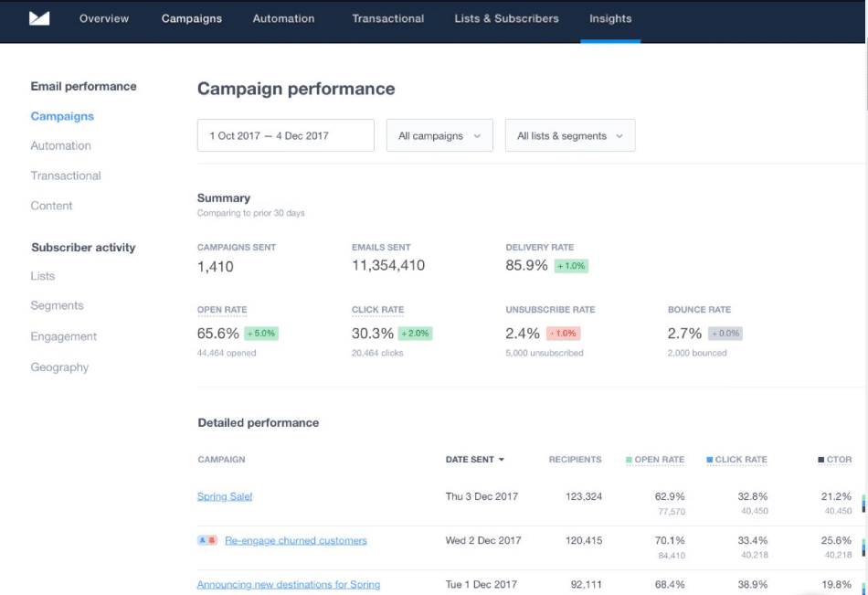Click the A/B test badge icon
The image size is (868, 595).
click(207, 540)
